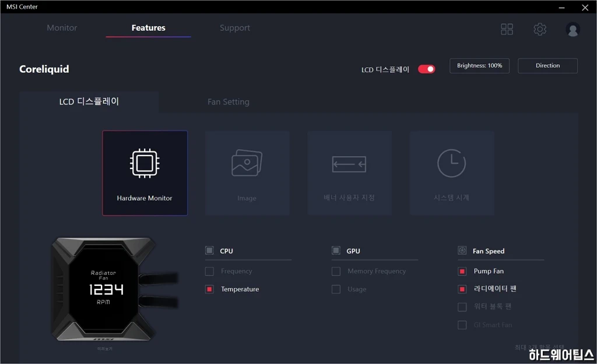
Task: Click the 미리보기 preview caption
Action: (105, 348)
